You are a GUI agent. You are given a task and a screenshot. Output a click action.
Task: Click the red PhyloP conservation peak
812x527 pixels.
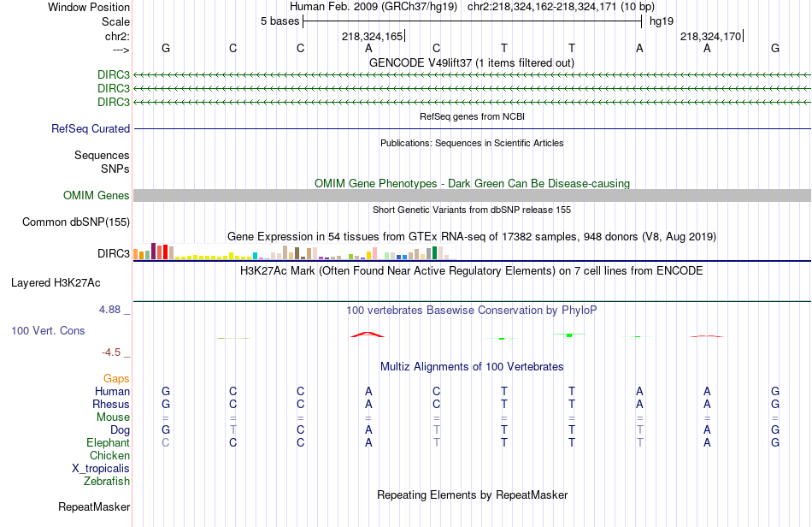tap(368, 335)
